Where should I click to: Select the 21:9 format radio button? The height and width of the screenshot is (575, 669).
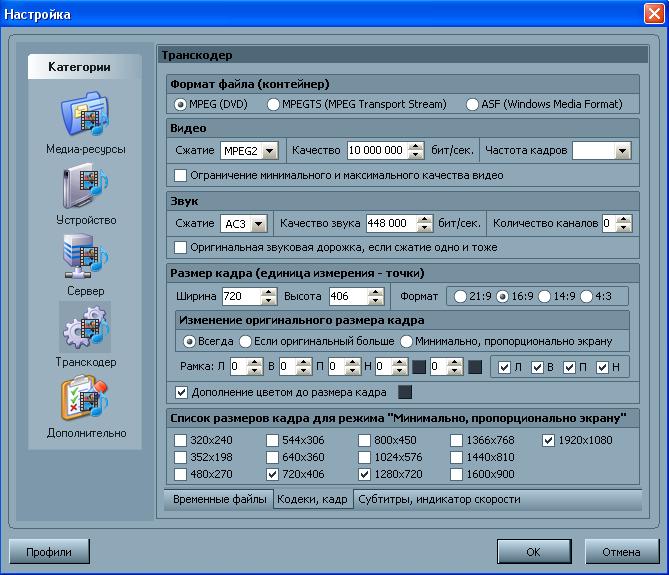point(460,296)
